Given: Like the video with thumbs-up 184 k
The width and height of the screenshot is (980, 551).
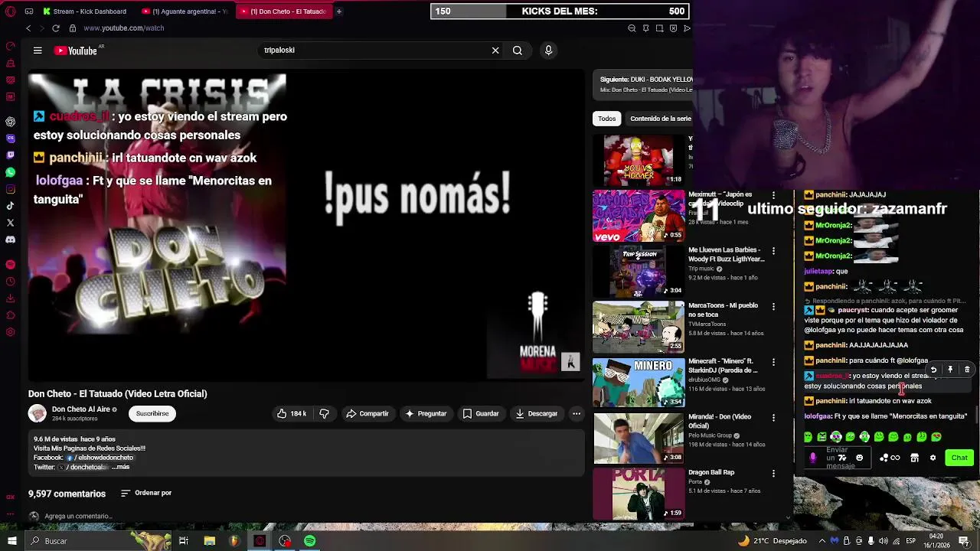Looking at the screenshot, I should (x=292, y=413).
